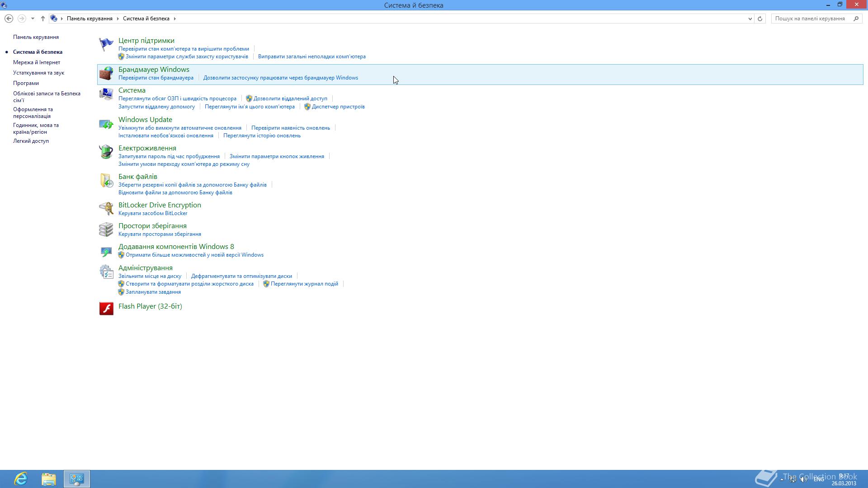Open the Центр підтримки flag icon
The width and height of the screenshot is (868, 488).
106,44
